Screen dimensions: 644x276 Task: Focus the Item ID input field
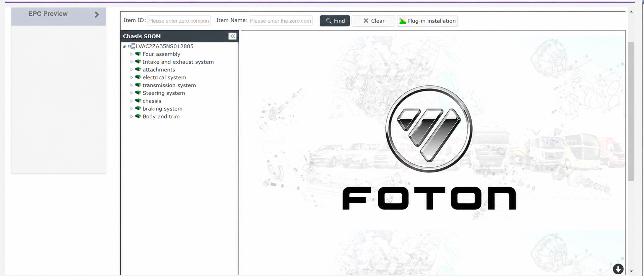(179, 21)
